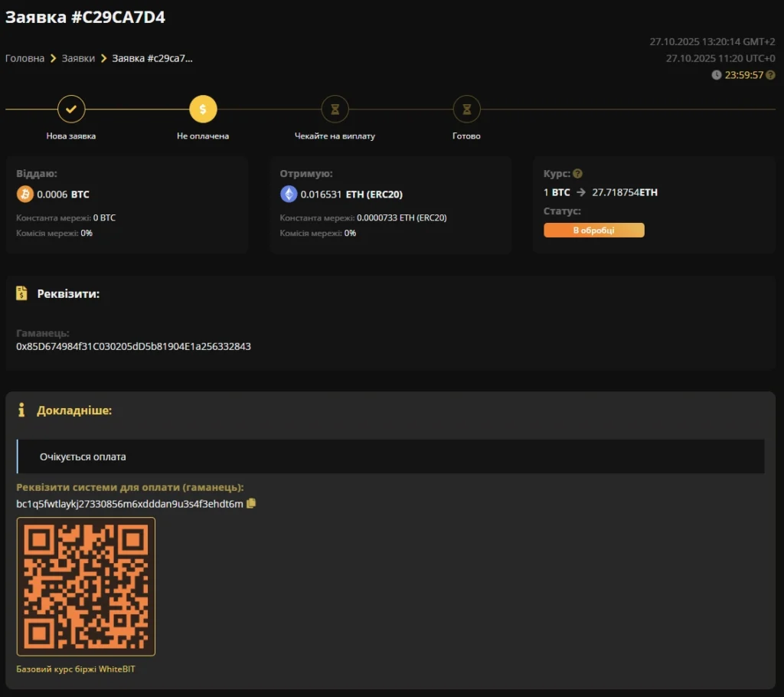Click the Готово step label
This screenshot has width=784, height=697.
click(x=466, y=136)
